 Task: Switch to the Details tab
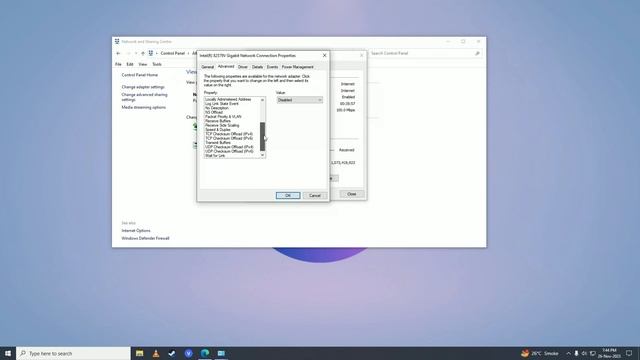click(x=257, y=67)
